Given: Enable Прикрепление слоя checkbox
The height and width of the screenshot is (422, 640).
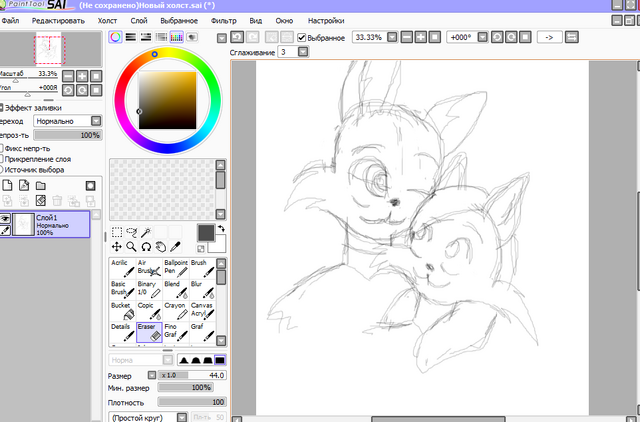Looking at the screenshot, I should click(x=1, y=159).
